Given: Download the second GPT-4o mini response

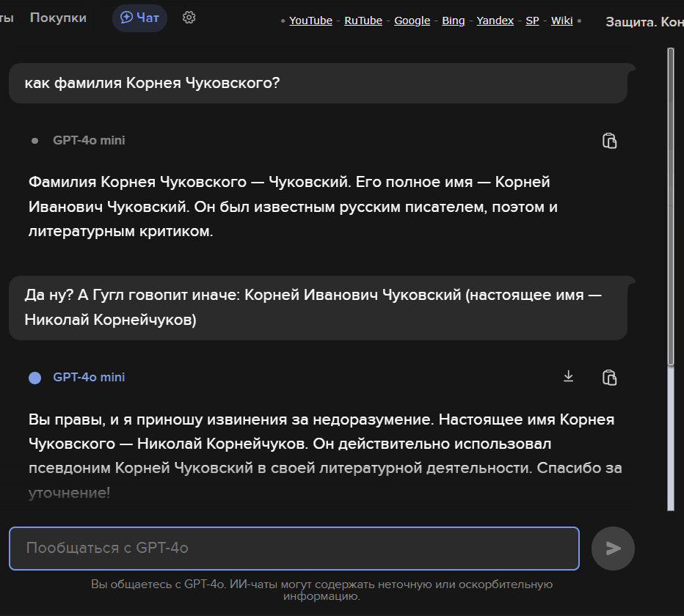Looking at the screenshot, I should [x=568, y=377].
